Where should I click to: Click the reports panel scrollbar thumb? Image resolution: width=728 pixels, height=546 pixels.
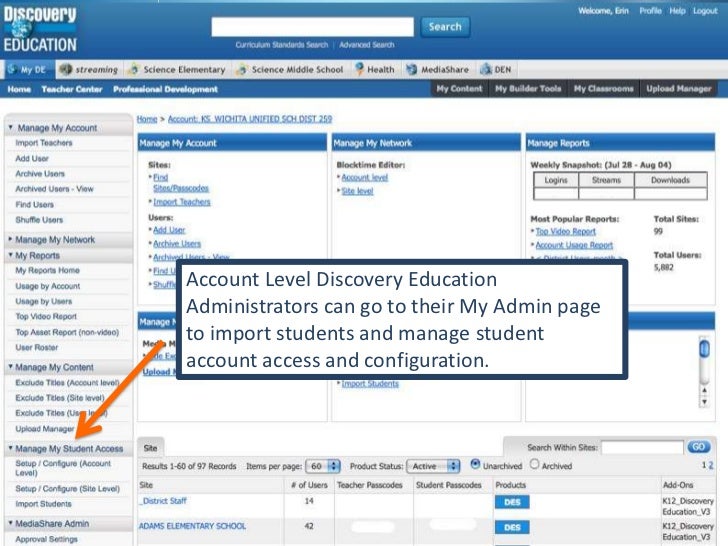click(704, 349)
